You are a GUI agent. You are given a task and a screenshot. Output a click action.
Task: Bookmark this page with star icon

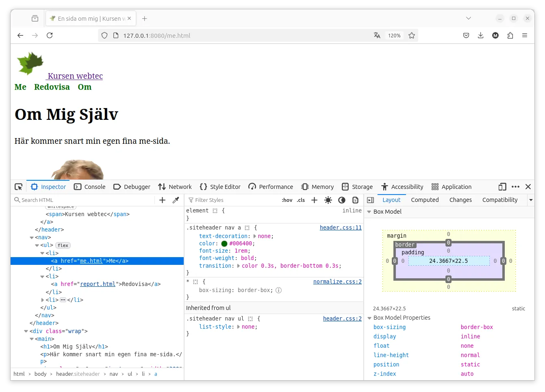point(412,35)
